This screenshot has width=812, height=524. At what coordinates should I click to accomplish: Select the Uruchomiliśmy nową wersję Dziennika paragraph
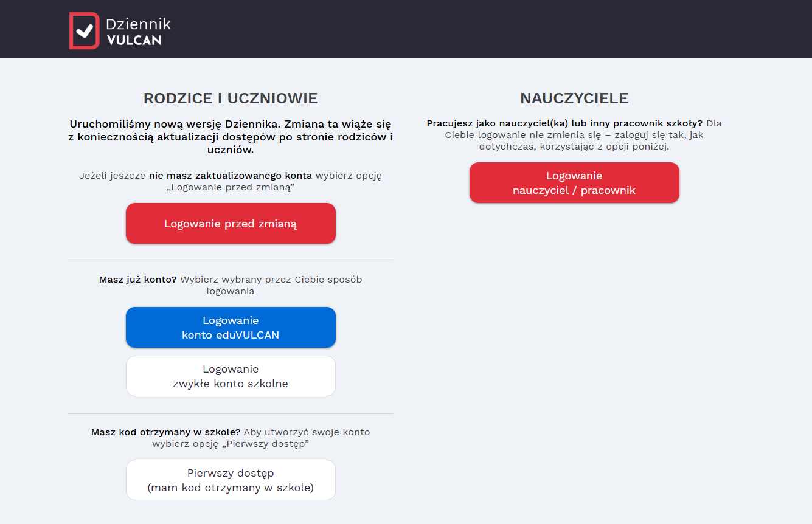(x=231, y=137)
